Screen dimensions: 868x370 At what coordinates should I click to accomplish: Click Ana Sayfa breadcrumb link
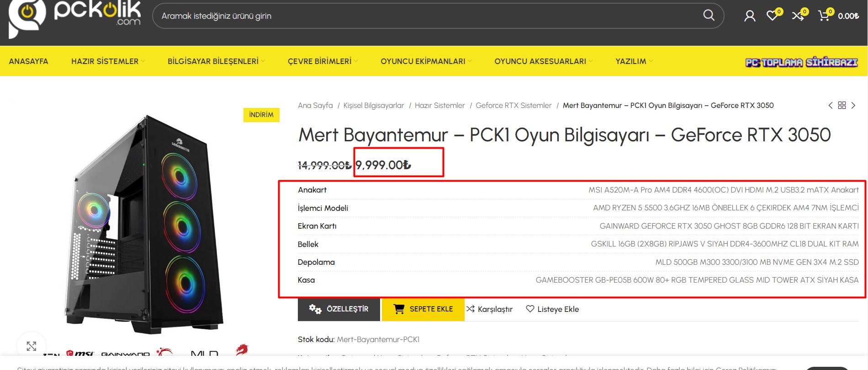click(x=315, y=106)
